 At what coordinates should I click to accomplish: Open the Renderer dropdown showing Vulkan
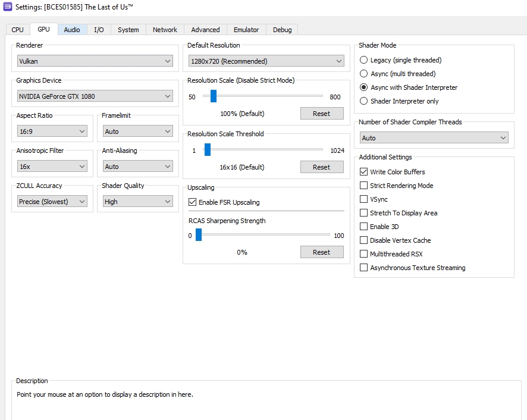pos(95,61)
